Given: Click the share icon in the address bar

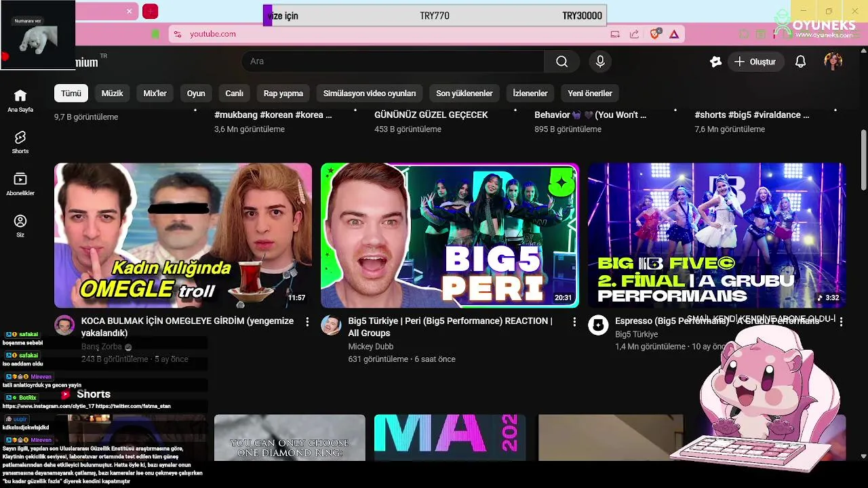Looking at the screenshot, I should (634, 34).
